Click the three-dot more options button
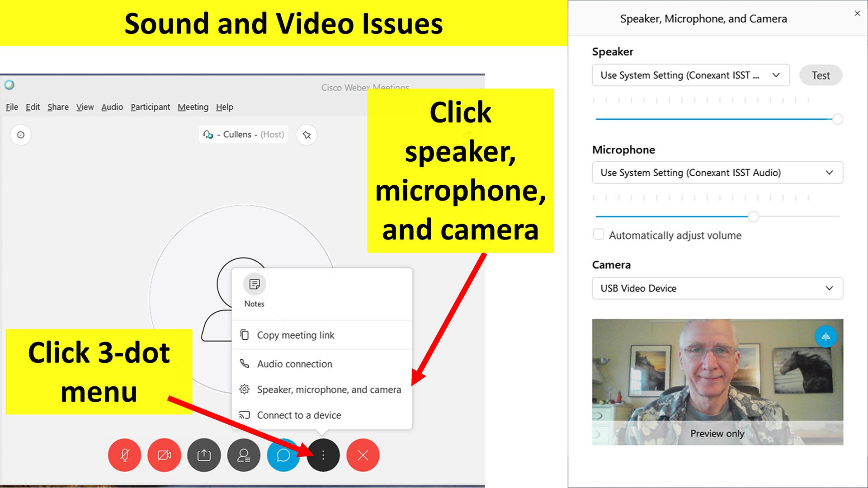 tap(323, 455)
